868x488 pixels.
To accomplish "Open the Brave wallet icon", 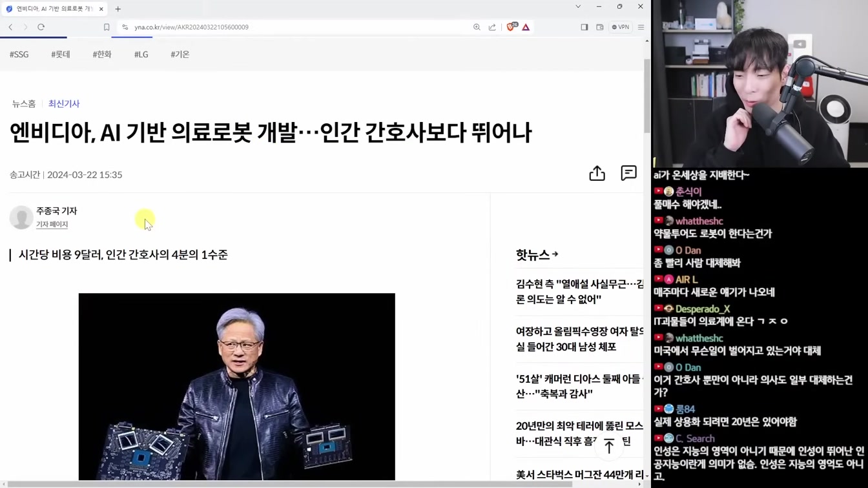I will pos(600,27).
